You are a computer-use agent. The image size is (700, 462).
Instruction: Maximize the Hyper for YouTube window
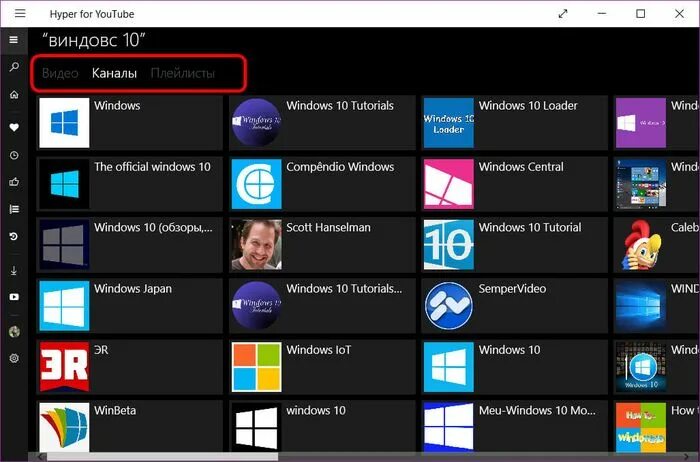[640, 14]
